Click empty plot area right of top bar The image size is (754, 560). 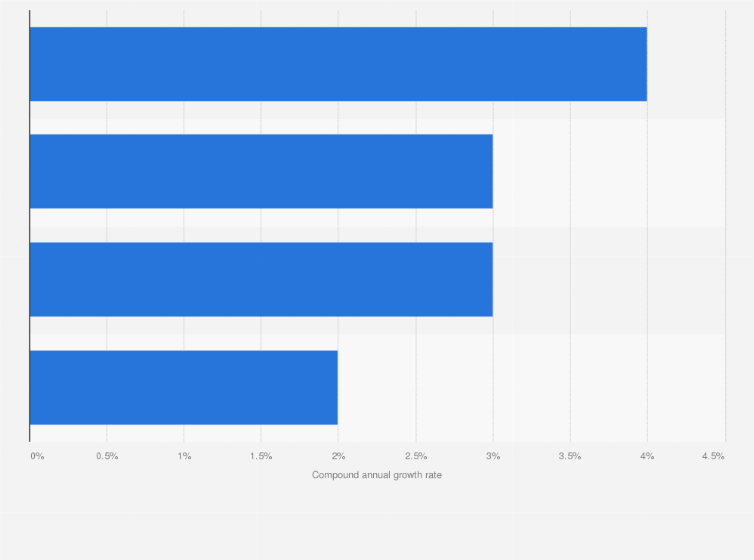686,64
